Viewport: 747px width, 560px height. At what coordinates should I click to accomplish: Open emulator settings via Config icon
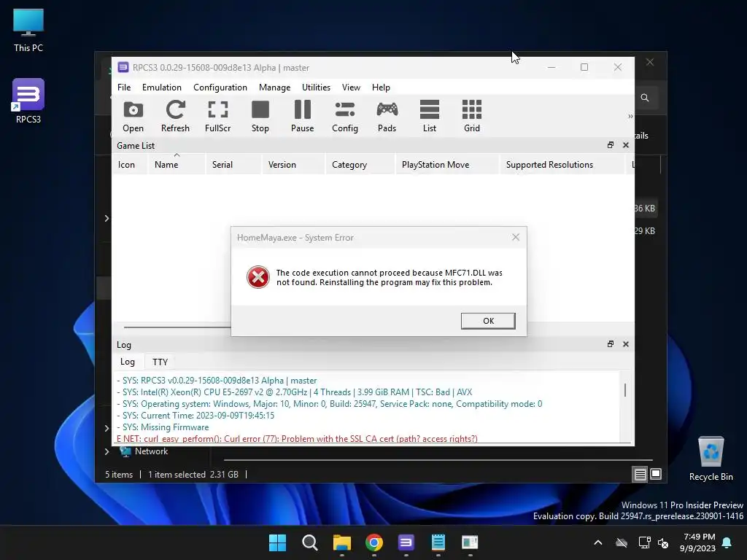[345, 116]
